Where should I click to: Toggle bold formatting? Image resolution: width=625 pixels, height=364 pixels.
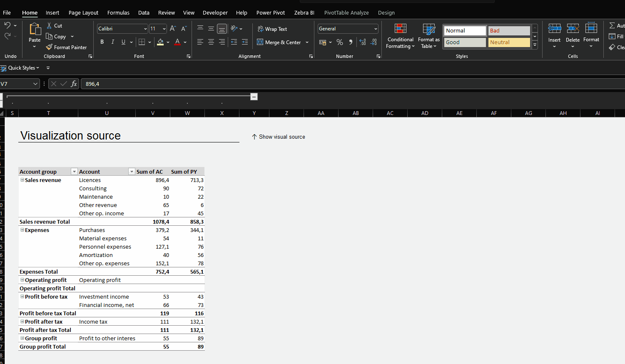click(x=102, y=42)
